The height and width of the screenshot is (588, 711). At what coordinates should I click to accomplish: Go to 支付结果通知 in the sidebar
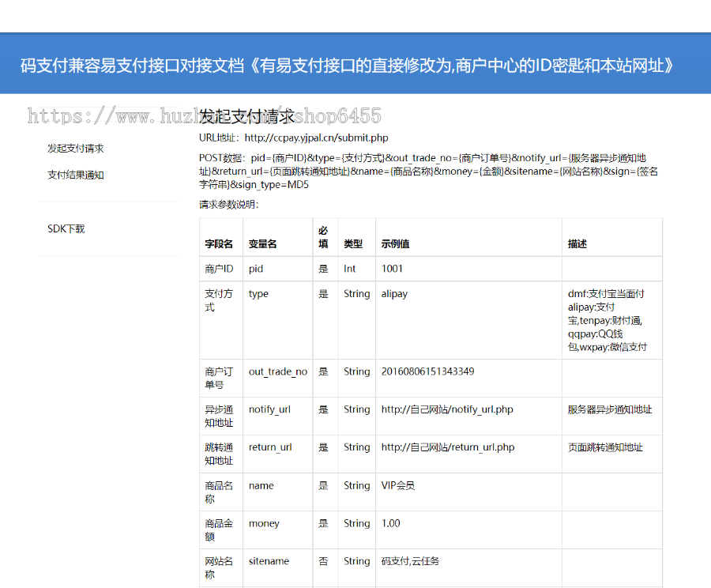coord(76,175)
